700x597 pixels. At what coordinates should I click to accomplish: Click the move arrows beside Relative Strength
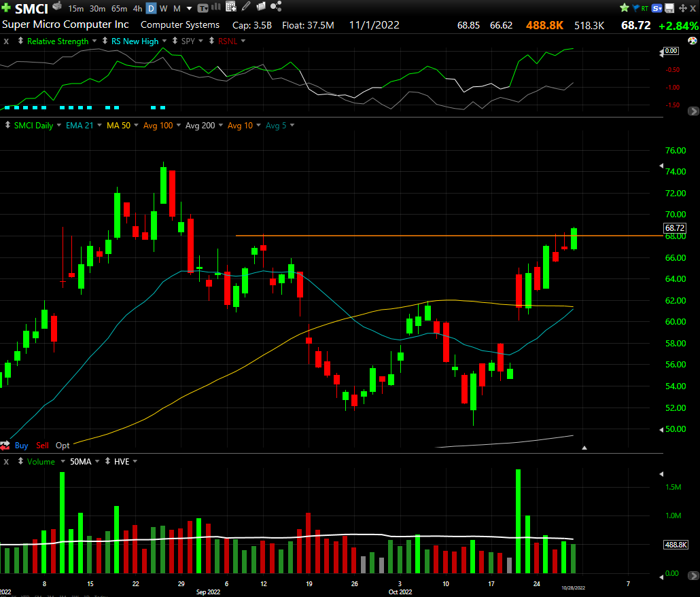click(x=20, y=41)
